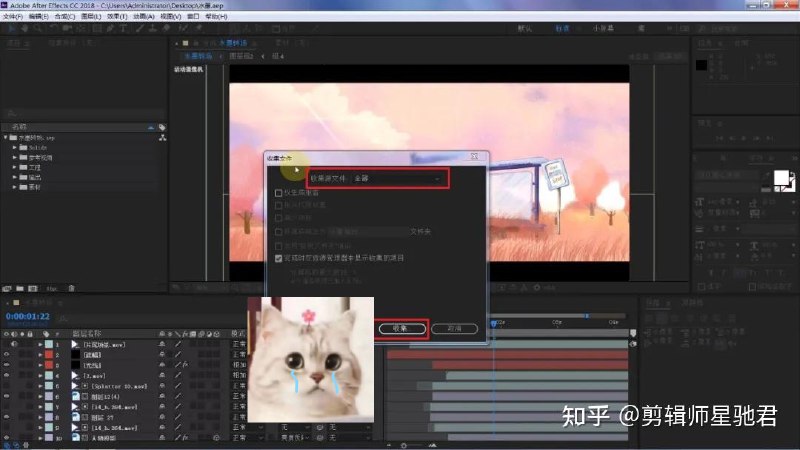Click the 0:00:01:22 timecode field
Viewport: 800px width, 450px height.
(28, 316)
